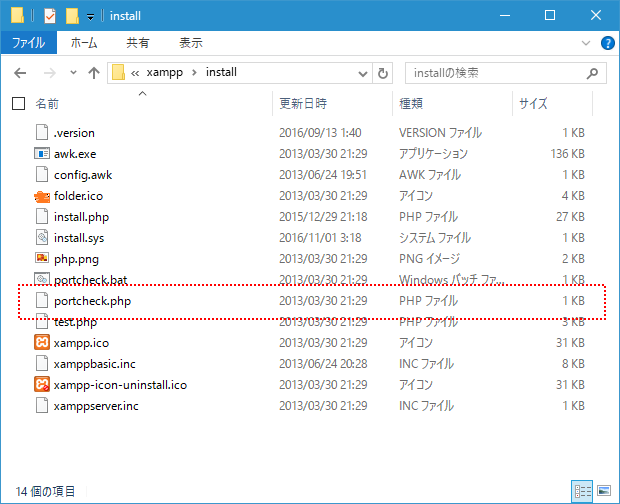Click the VERSION ファイル type cell
Screen dimensions: 620x504
pos(440,133)
